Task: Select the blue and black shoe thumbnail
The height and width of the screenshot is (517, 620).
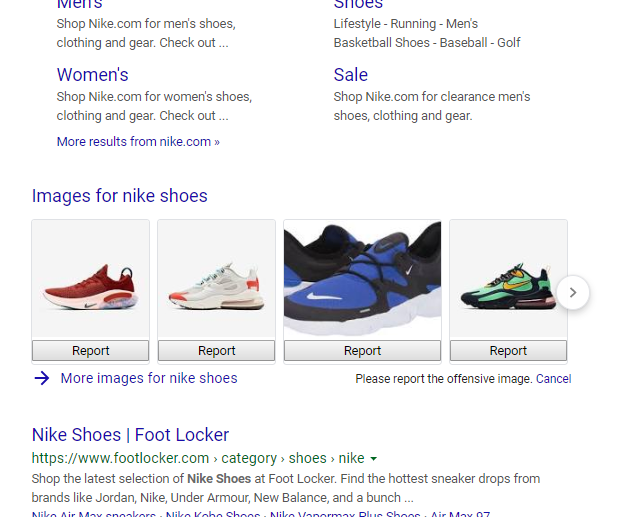Action: pos(362,279)
